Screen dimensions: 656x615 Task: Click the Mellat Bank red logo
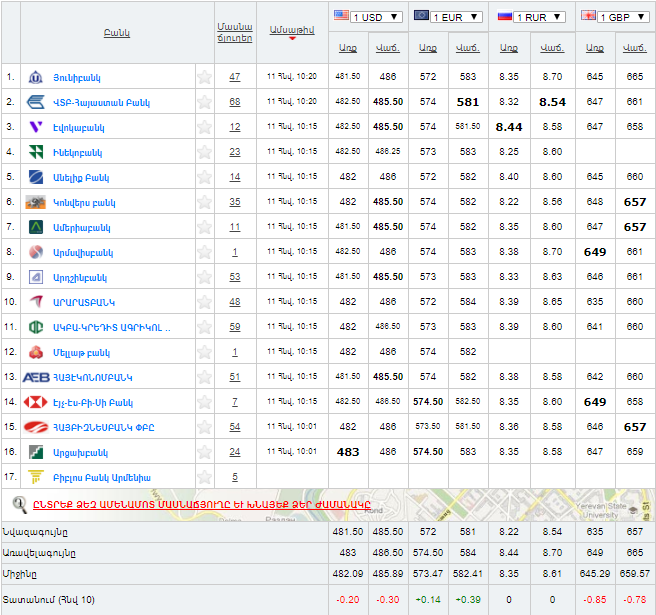[36, 352]
